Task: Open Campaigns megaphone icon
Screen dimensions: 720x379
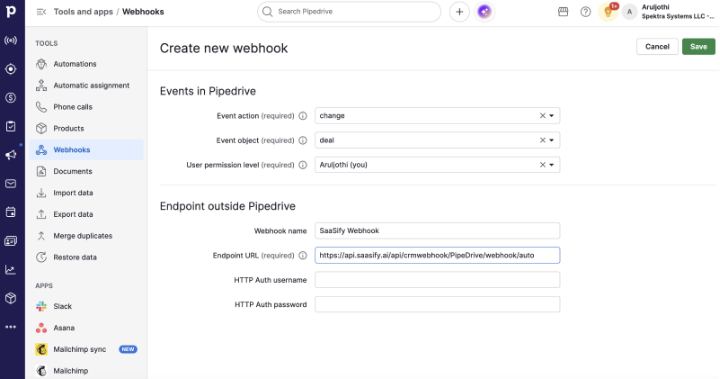Action: coord(11,155)
